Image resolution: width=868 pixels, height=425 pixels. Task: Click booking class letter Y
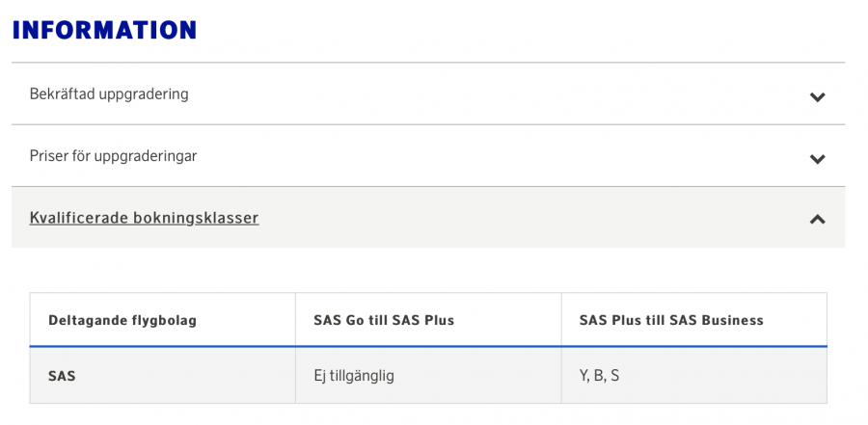pyautogui.click(x=584, y=376)
